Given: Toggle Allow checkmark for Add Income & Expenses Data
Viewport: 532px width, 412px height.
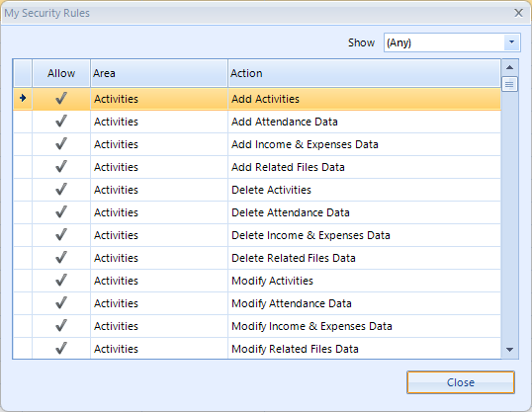Looking at the screenshot, I should (x=61, y=144).
